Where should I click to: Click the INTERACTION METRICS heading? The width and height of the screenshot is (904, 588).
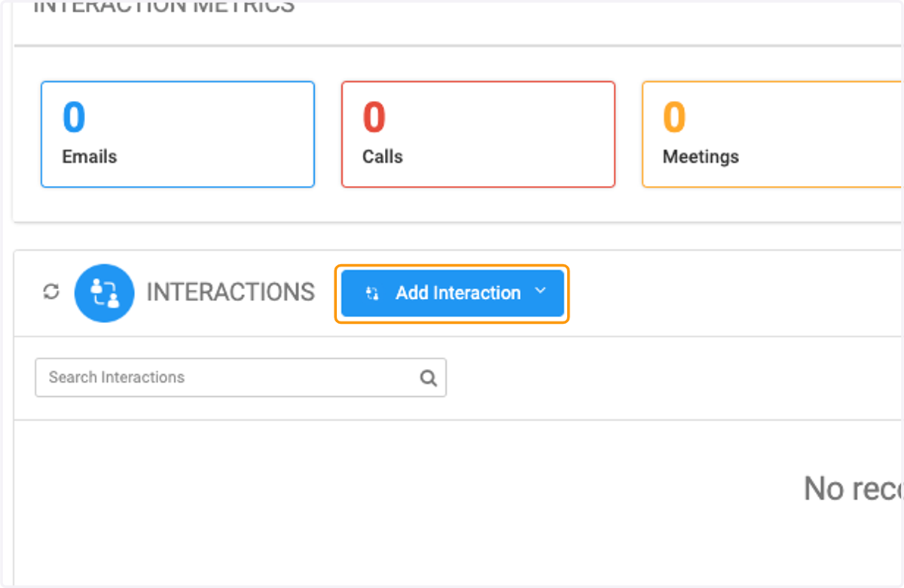(164, 7)
